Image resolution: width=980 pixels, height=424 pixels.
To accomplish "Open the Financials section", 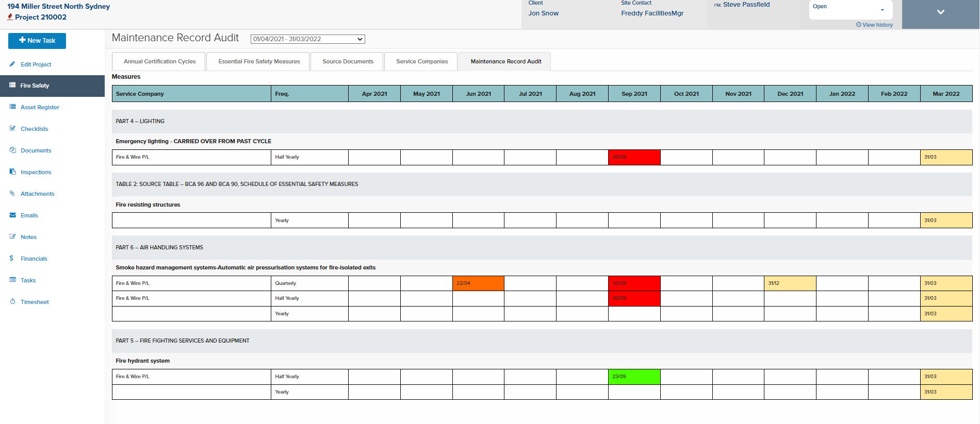I will click(x=34, y=259).
